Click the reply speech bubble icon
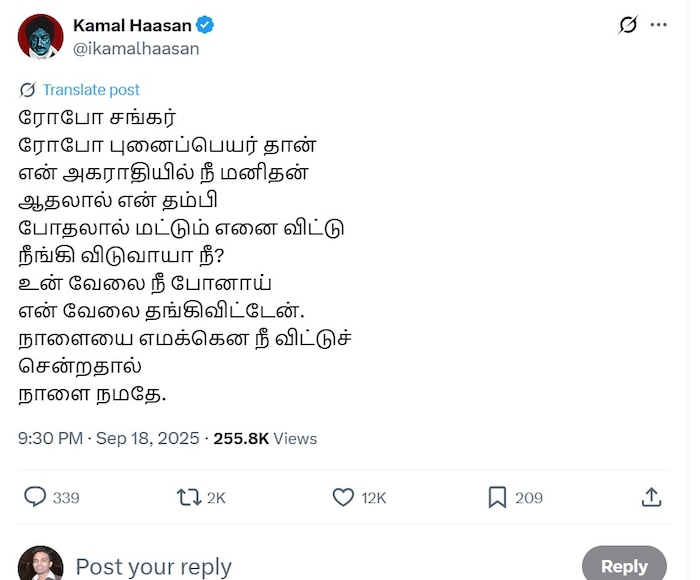The width and height of the screenshot is (700, 580). point(35,497)
